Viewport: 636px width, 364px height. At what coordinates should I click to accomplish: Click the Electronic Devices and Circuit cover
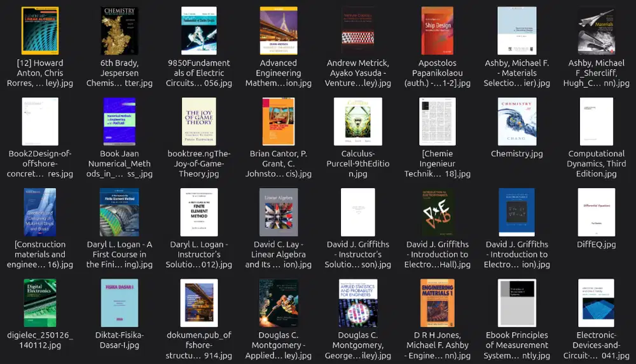tap(597, 303)
